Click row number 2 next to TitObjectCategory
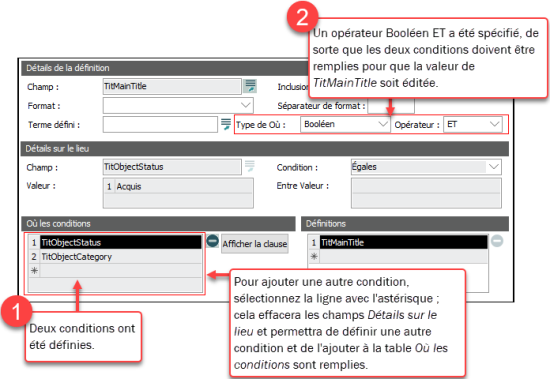Screen dimensions: 550x379 coord(34,257)
